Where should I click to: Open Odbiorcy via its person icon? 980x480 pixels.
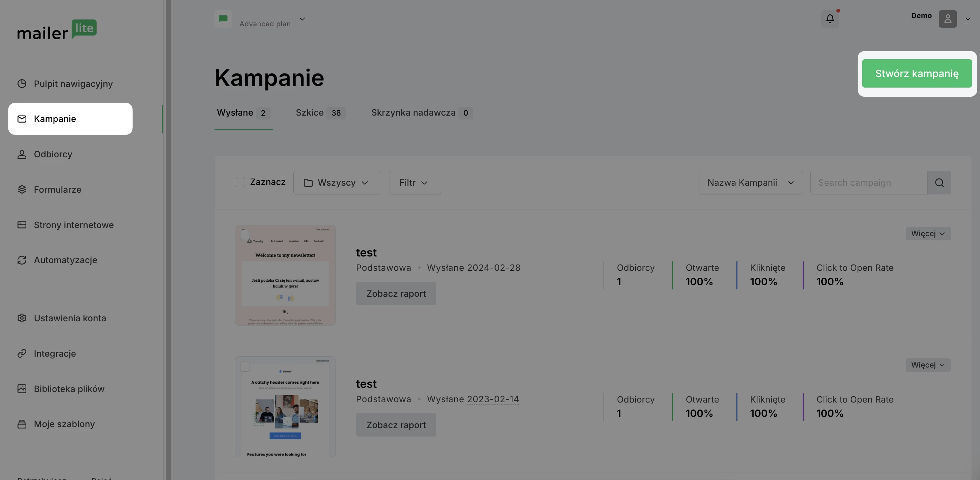click(x=22, y=154)
